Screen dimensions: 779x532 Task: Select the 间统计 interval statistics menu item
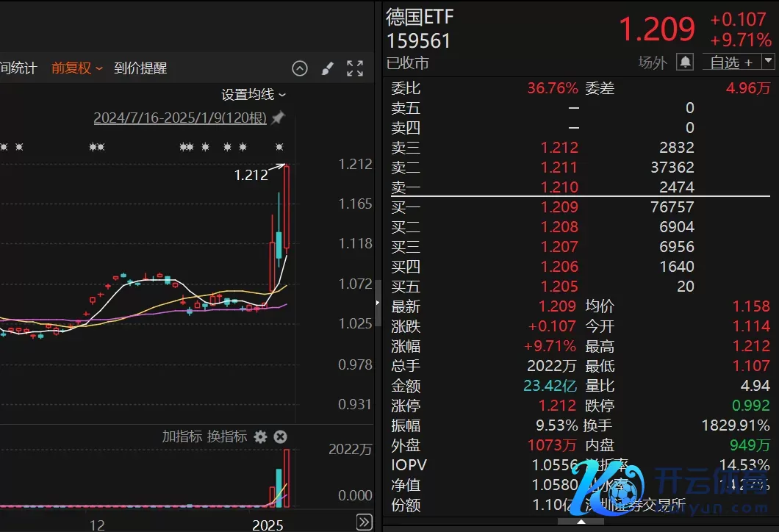tap(18, 68)
